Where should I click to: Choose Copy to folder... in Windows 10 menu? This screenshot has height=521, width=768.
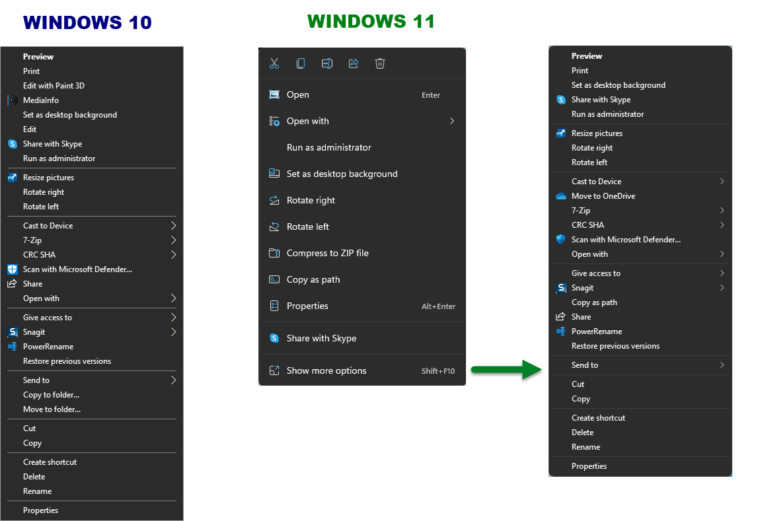(x=51, y=395)
